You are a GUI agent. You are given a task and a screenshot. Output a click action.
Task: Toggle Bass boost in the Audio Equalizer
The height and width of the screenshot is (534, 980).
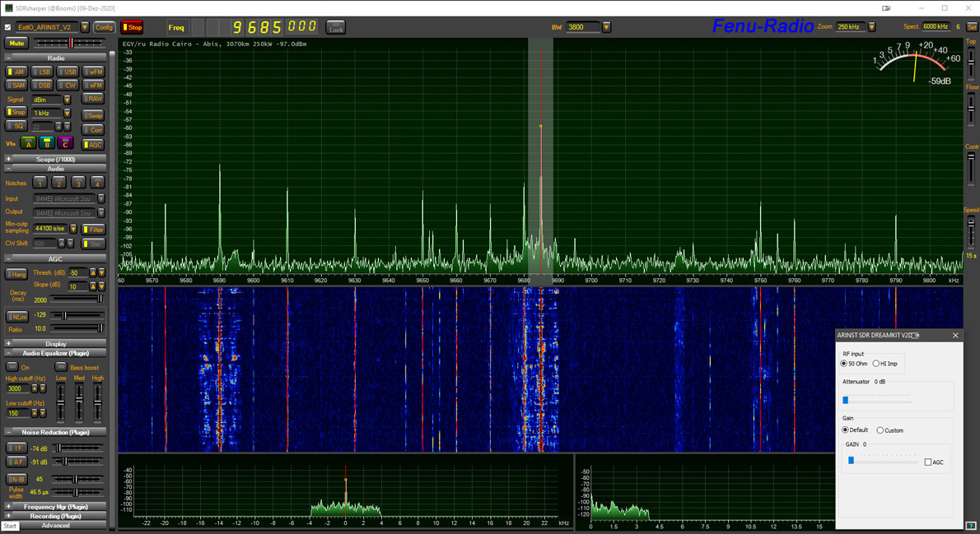(x=63, y=367)
